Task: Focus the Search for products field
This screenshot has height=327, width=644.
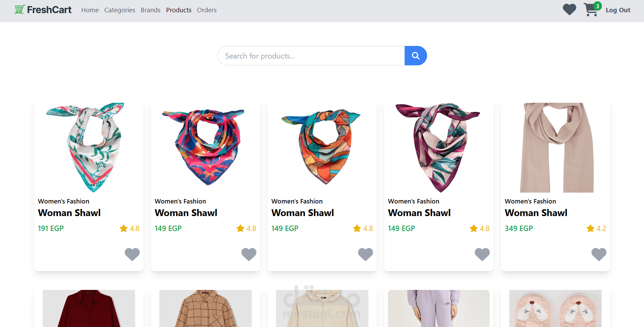Action: 311,56
